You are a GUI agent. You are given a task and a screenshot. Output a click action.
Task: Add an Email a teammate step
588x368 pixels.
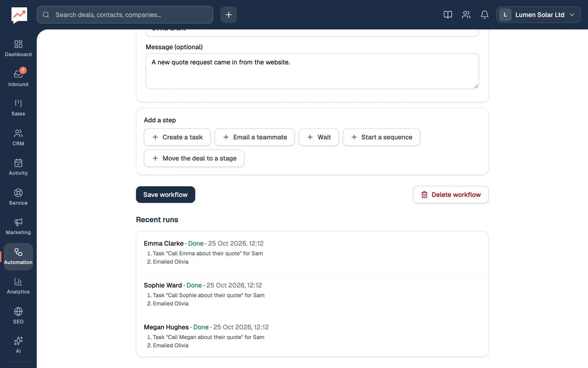[x=255, y=137]
